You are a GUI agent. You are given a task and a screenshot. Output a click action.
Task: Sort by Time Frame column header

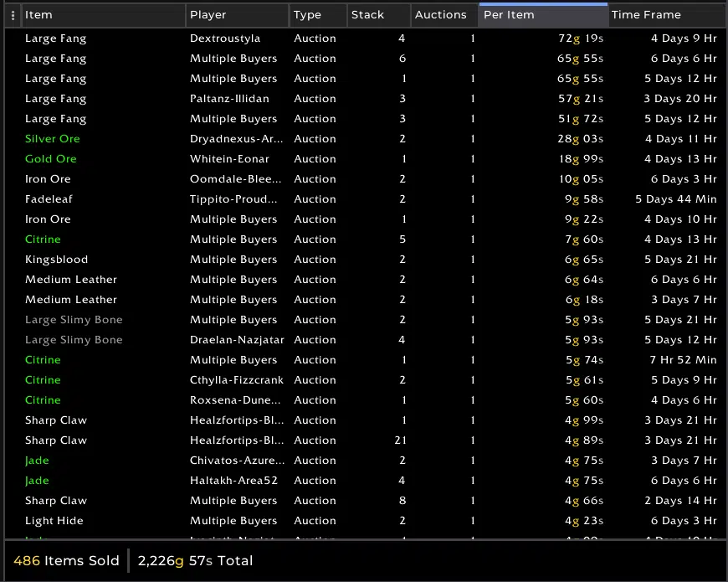point(666,15)
